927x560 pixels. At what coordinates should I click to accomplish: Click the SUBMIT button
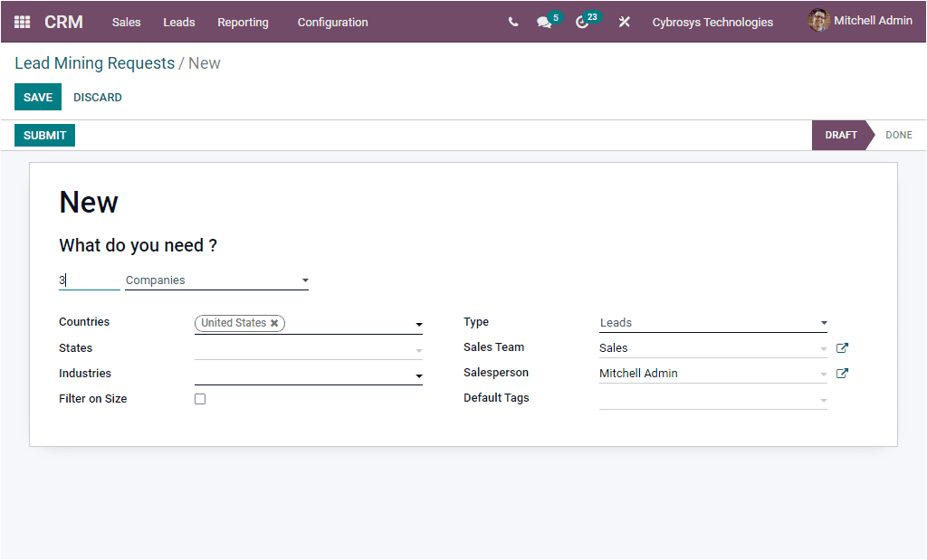click(x=43, y=135)
